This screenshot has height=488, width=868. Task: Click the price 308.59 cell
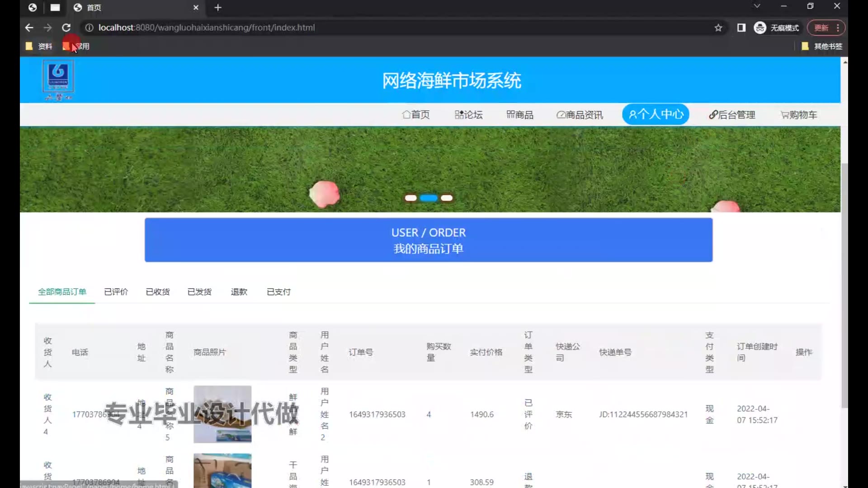[482, 482]
